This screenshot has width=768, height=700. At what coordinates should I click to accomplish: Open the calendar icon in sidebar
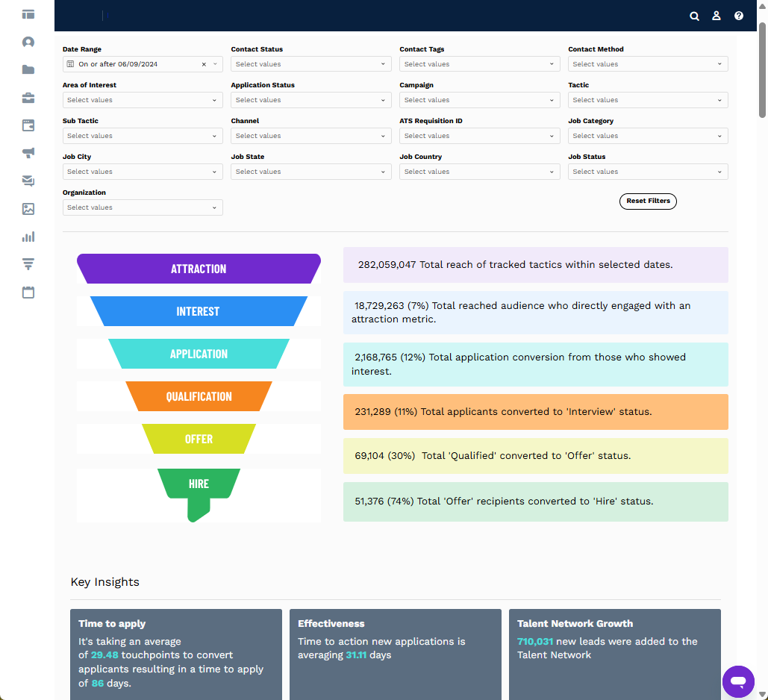(x=28, y=292)
